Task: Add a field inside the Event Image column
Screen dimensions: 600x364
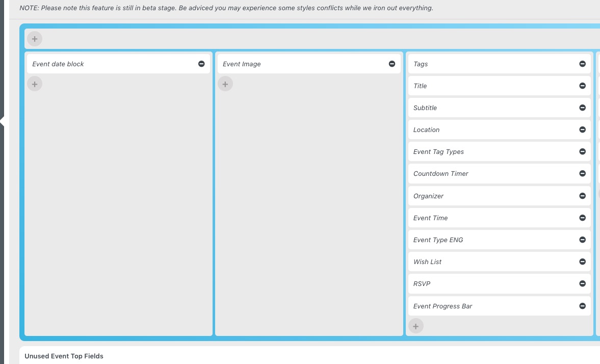Action: pos(225,84)
